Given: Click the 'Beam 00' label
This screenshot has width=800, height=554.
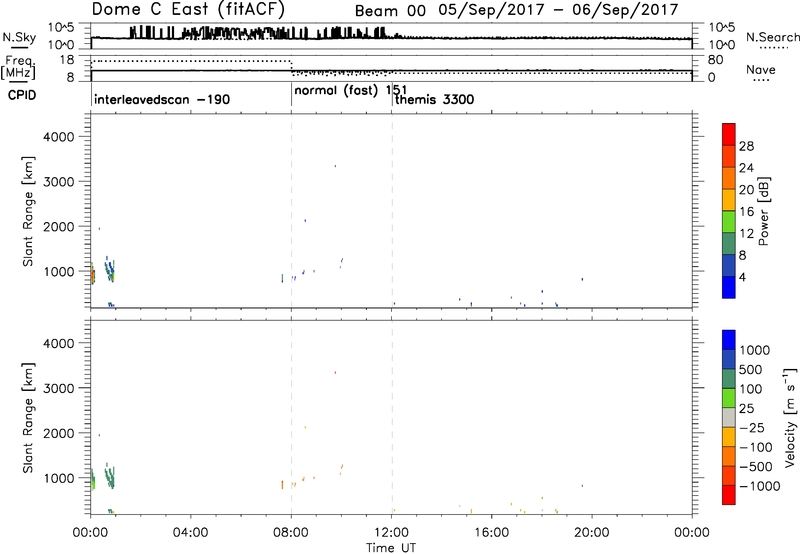Looking at the screenshot, I should tap(390, 11).
